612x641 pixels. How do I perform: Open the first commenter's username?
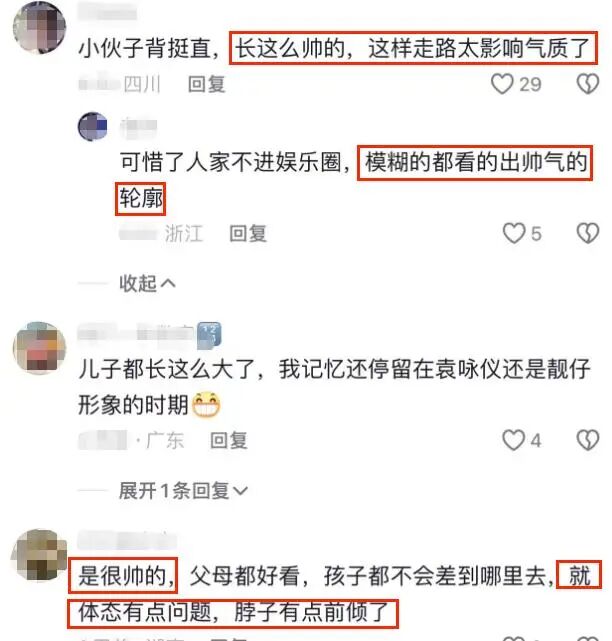pos(107,11)
